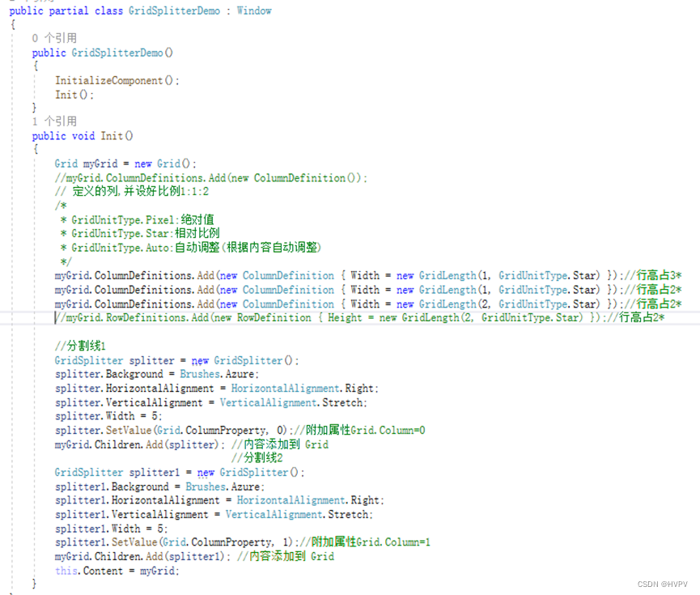Click the 'public void Init()' method declaration
The width and height of the screenshot is (700, 595).
pos(83,136)
